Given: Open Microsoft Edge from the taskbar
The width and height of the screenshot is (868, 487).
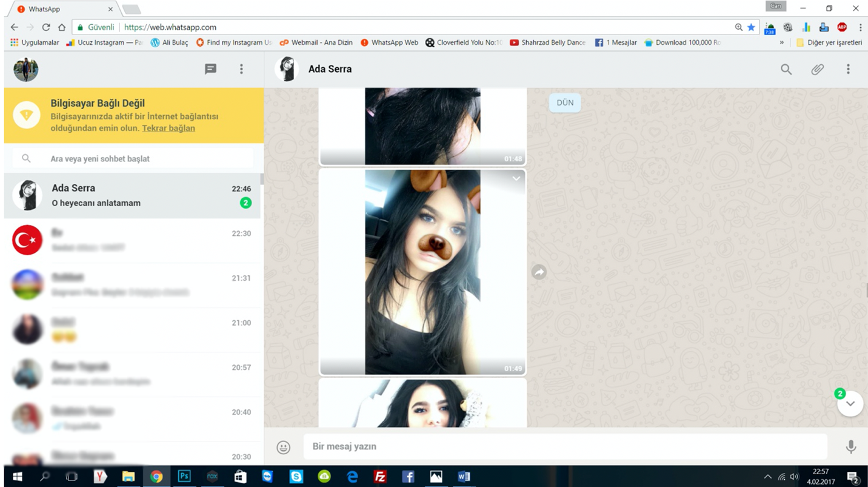Looking at the screenshot, I should click(352, 477).
